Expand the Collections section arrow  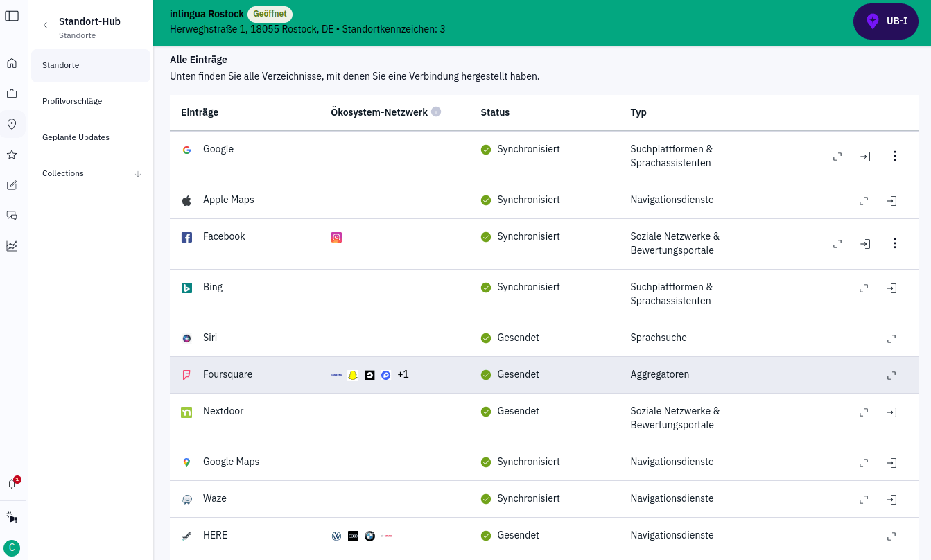pos(138,174)
